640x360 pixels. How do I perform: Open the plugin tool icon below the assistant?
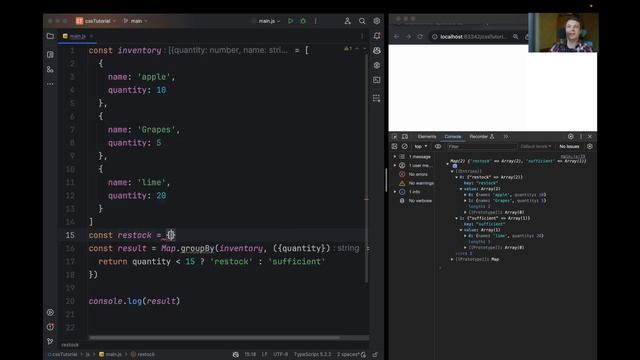[x=377, y=65]
